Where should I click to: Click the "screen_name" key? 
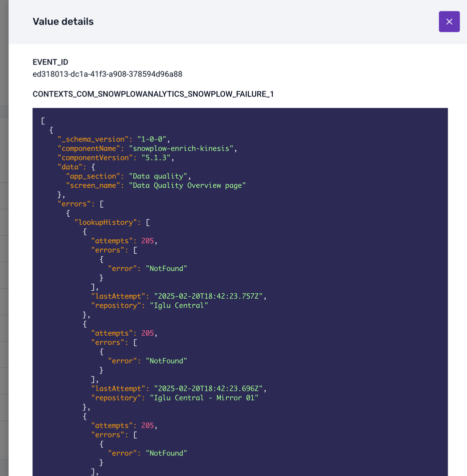click(x=95, y=185)
